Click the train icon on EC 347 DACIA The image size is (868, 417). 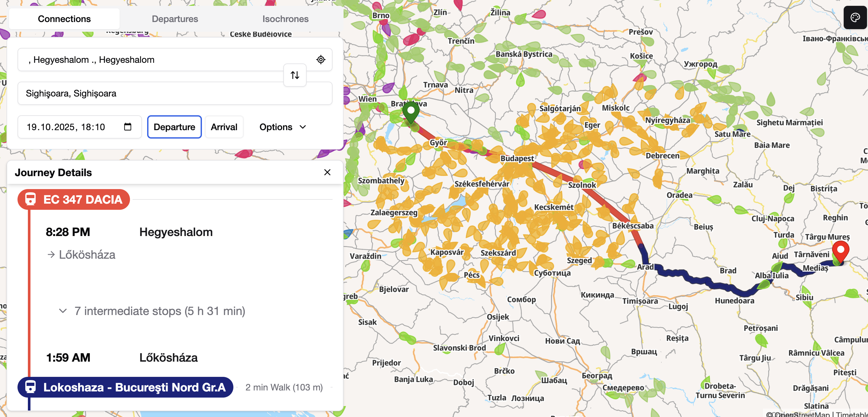point(31,199)
